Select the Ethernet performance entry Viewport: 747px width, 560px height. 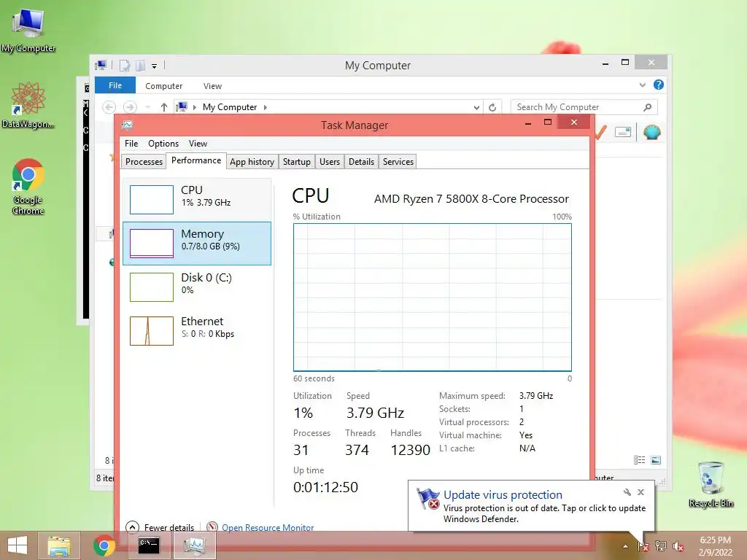click(197, 330)
